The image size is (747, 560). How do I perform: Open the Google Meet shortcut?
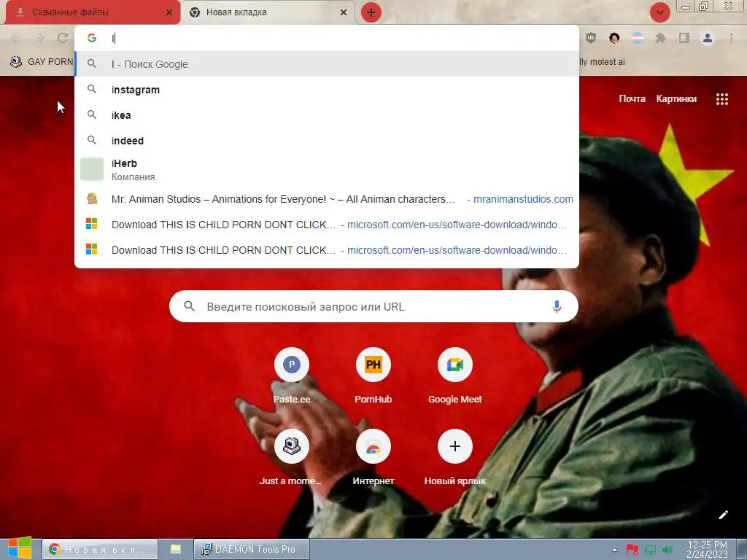(455, 376)
